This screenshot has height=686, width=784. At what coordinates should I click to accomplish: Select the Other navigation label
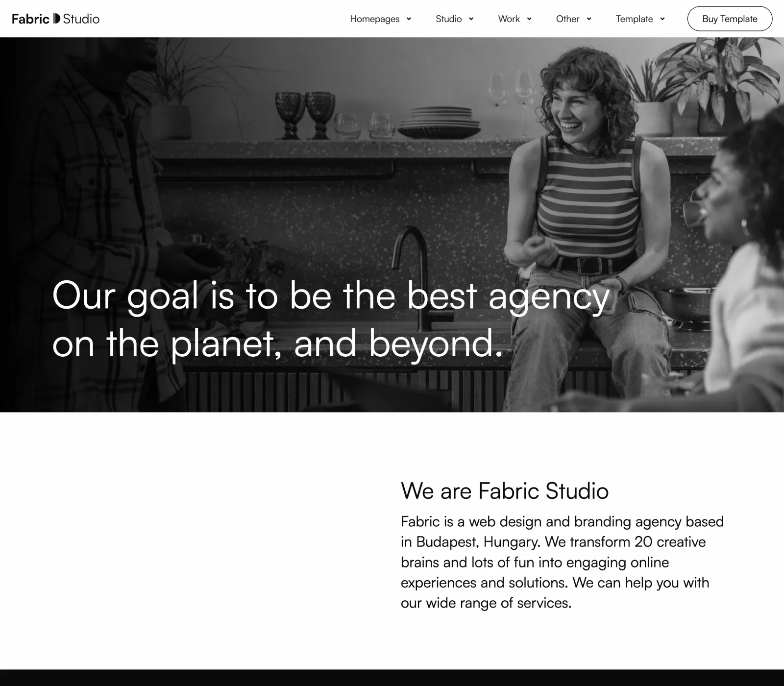tap(568, 19)
